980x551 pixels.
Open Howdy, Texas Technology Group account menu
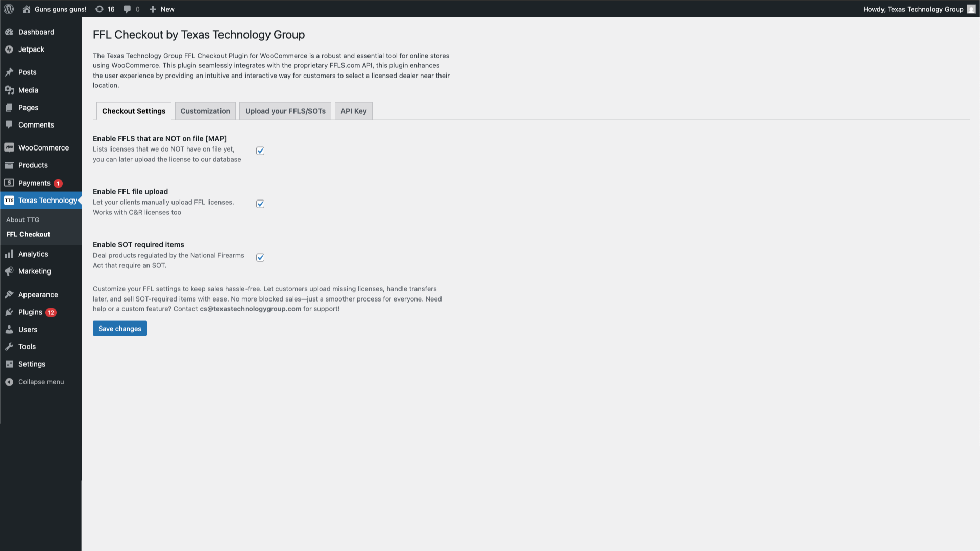pyautogui.click(x=913, y=9)
